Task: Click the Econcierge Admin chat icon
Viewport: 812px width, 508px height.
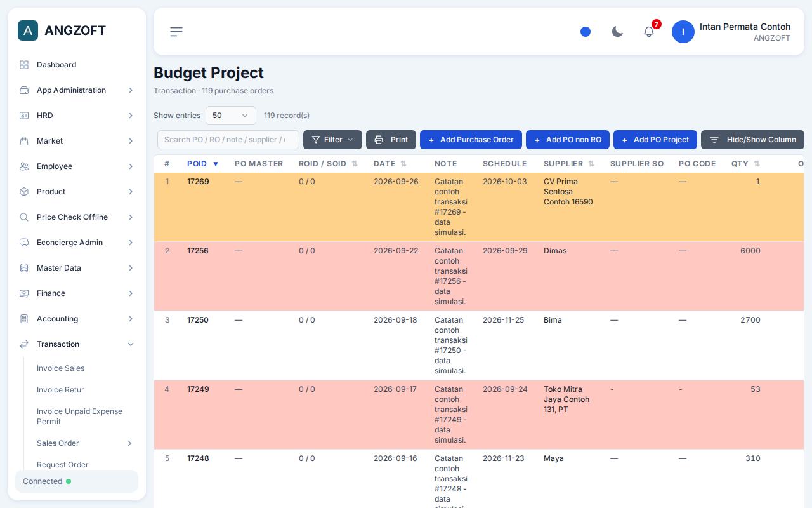Action: coord(24,243)
